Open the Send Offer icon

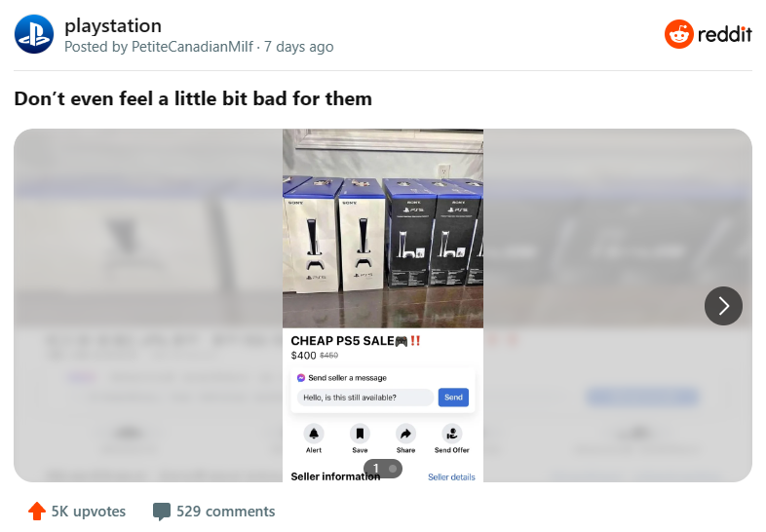click(x=452, y=434)
